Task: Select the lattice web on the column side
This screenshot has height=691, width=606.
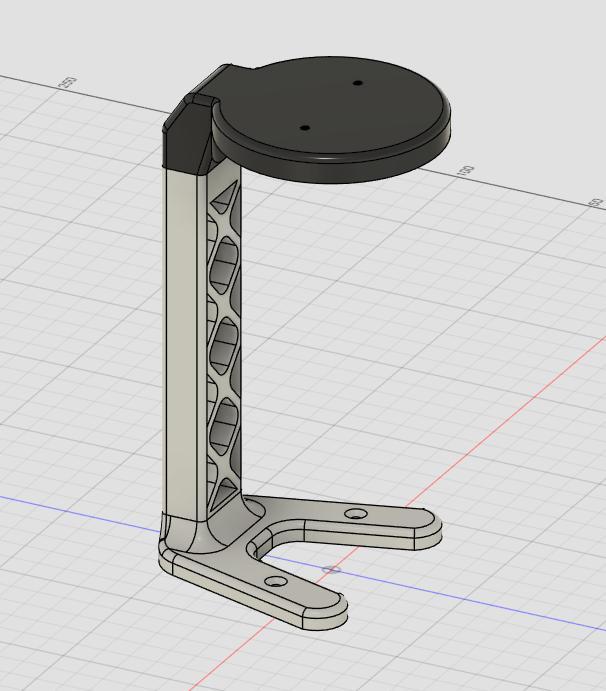Action: click(224, 344)
